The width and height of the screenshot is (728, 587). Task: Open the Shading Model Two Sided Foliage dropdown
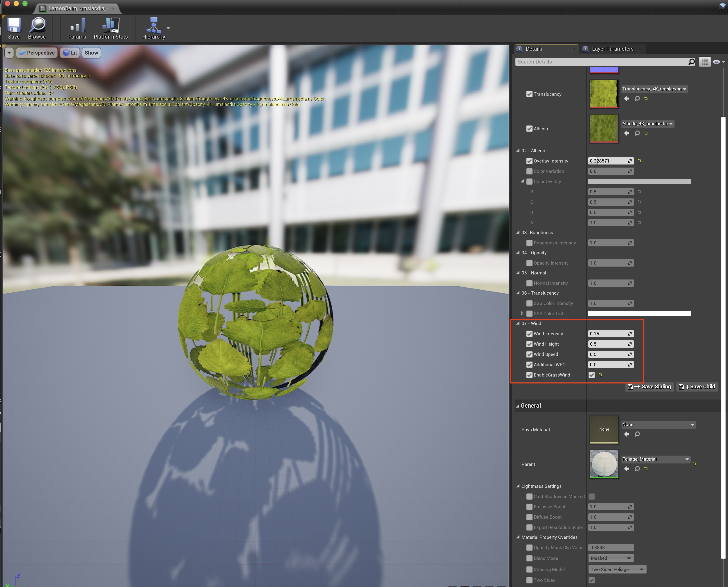pos(617,569)
